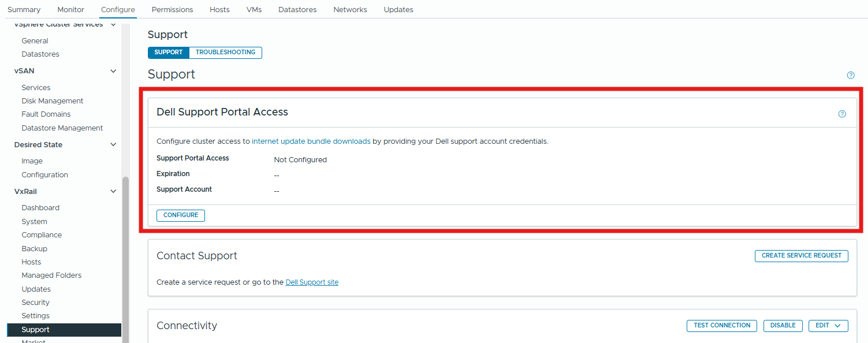Open the Updates tab
Screen dimensions: 868x343
click(x=398, y=9)
